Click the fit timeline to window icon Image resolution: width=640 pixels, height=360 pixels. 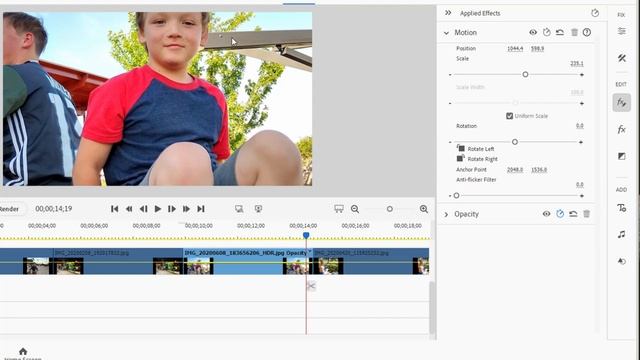(339, 209)
